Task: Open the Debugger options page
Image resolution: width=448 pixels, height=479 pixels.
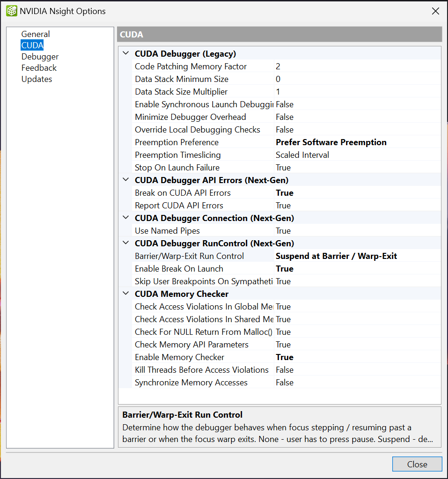Action: [40, 57]
